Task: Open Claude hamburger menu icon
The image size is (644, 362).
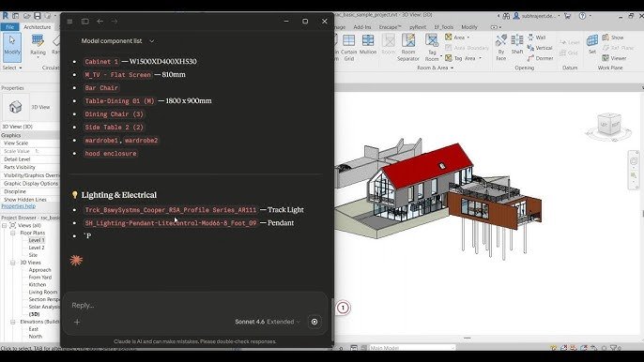Action: click(69, 22)
